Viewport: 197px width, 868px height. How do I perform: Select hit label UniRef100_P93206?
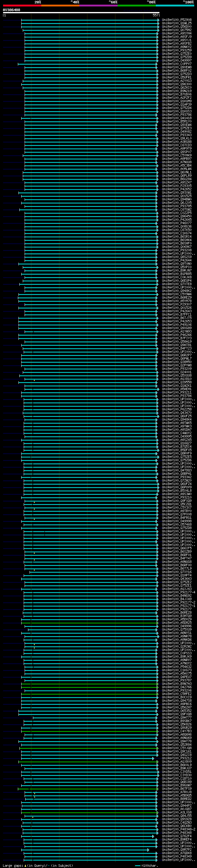tap(176, 690)
